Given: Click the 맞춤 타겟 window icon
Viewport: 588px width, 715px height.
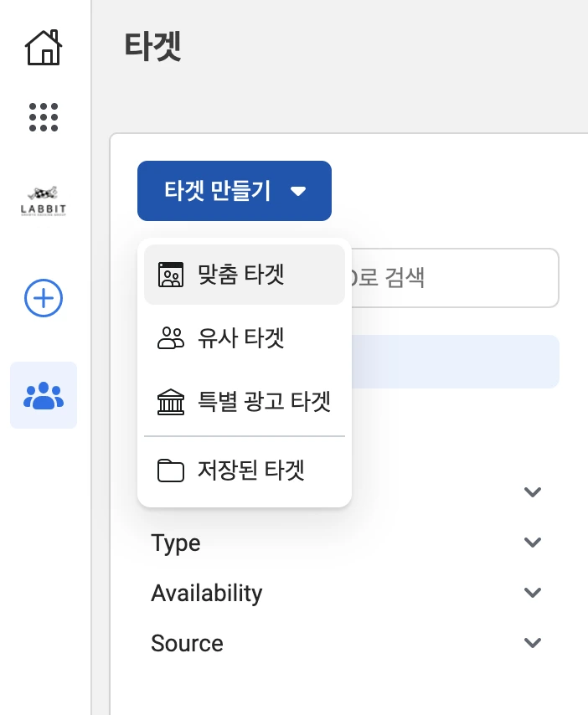Looking at the screenshot, I should click(171, 275).
